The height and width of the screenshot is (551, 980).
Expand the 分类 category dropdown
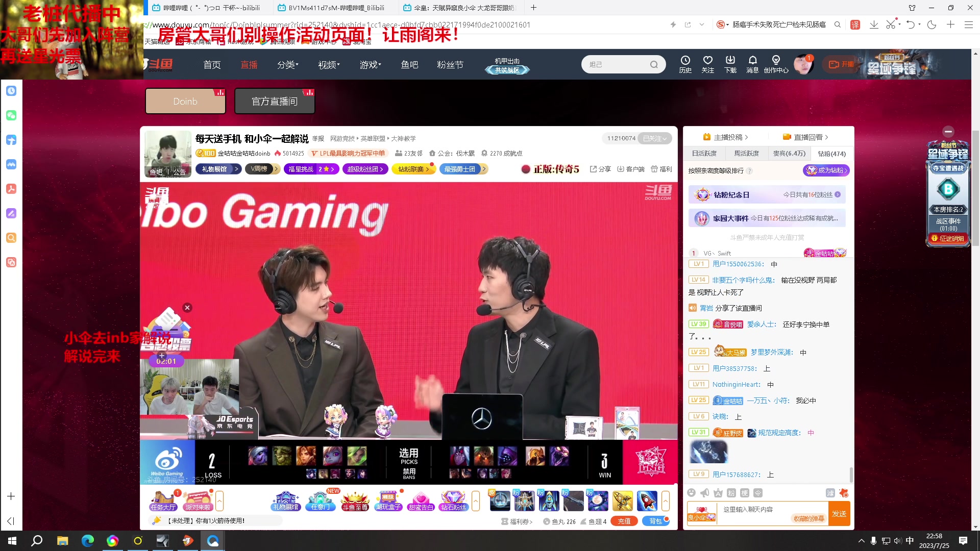(288, 65)
